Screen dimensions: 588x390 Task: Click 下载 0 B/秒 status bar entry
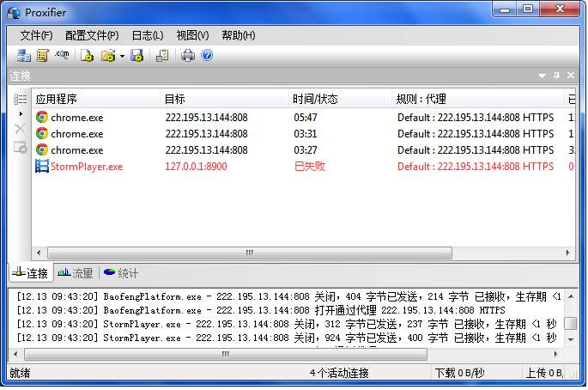pos(459,373)
